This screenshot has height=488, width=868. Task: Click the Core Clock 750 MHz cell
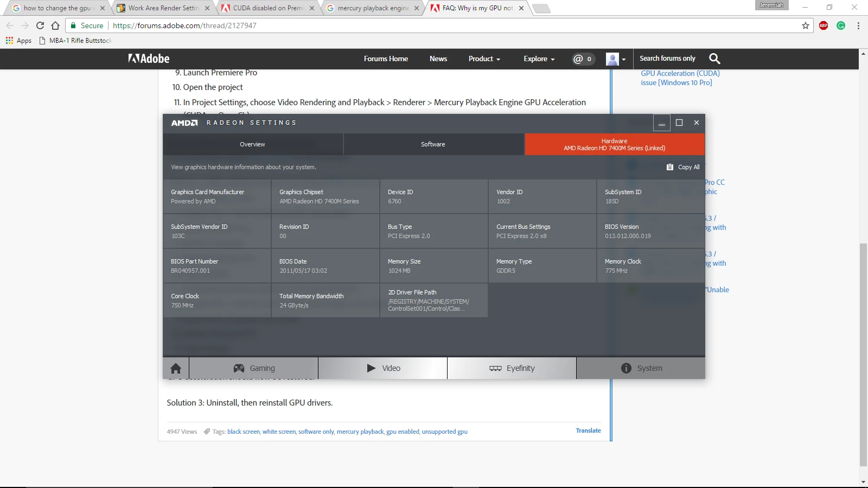coord(217,300)
